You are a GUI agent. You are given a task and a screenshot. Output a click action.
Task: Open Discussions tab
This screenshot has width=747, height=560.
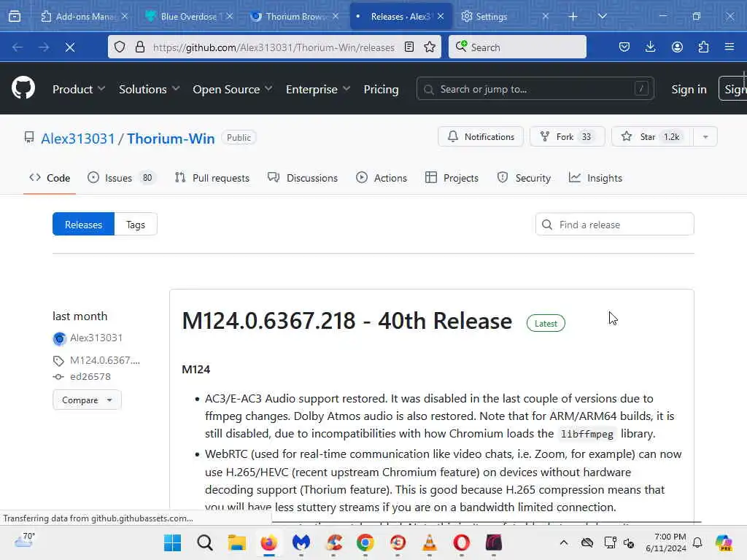click(x=303, y=178)
